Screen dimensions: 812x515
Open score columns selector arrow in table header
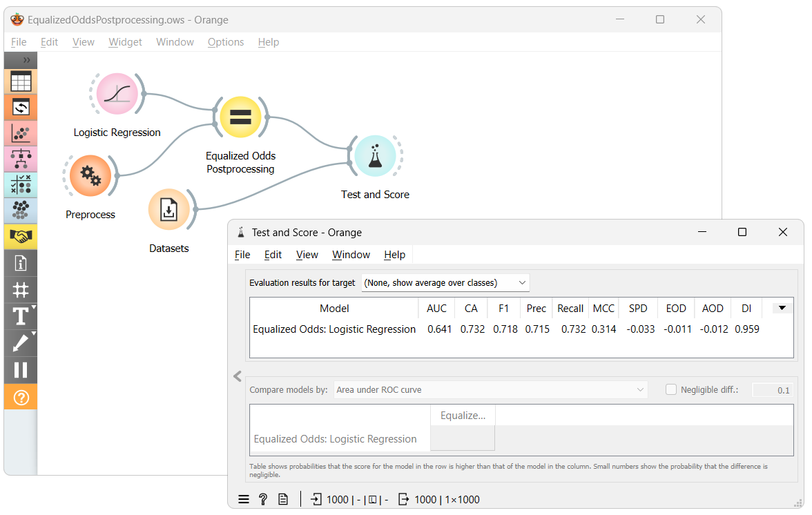click(x=782, y=308)
